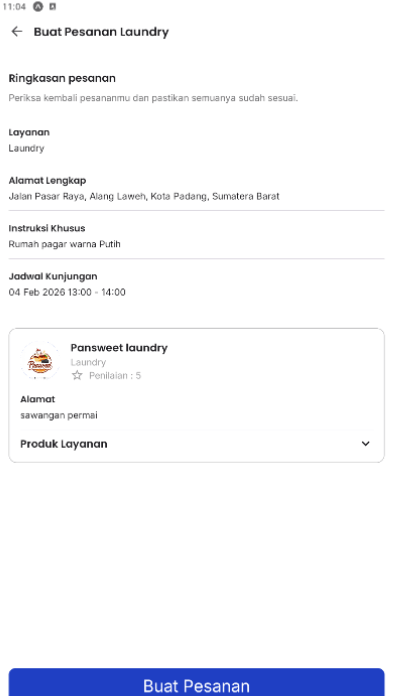Tap the Jadwal Kunjungan date and time
The width and height of the screenshot is (393, 696).
click(67, 292)
